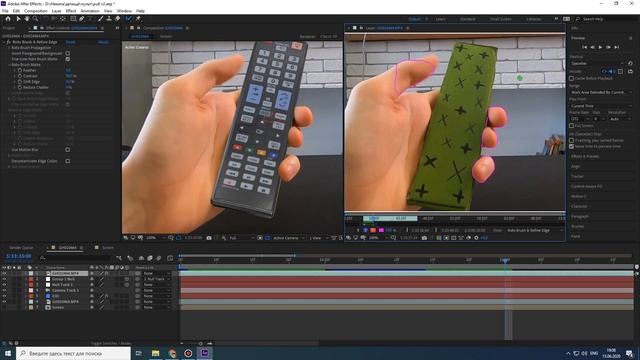Click Reduce Chatter stopwatch icon
The width and height of the screenshot is (640, 360).
click(20, 87)
